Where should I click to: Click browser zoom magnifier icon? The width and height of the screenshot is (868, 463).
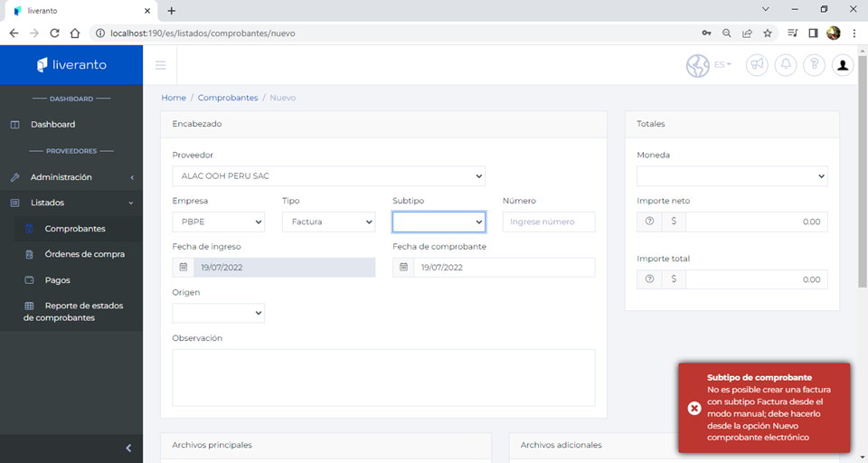click(726, 33)
